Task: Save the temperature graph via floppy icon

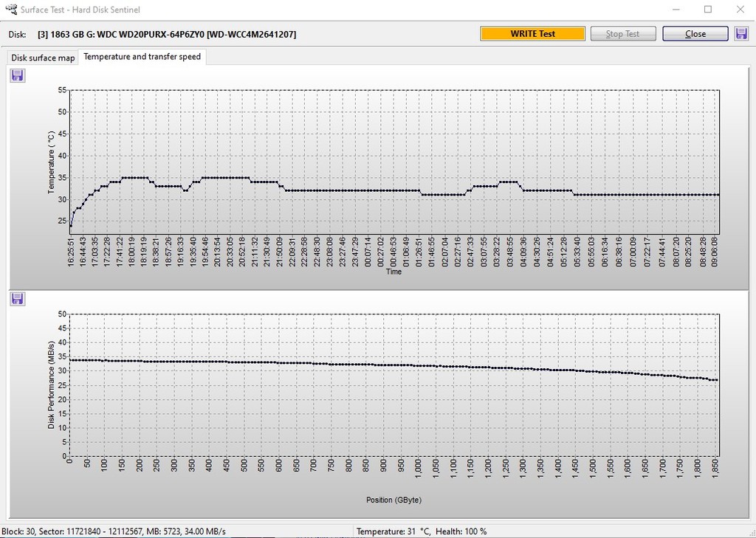Action: coord(18,75)
